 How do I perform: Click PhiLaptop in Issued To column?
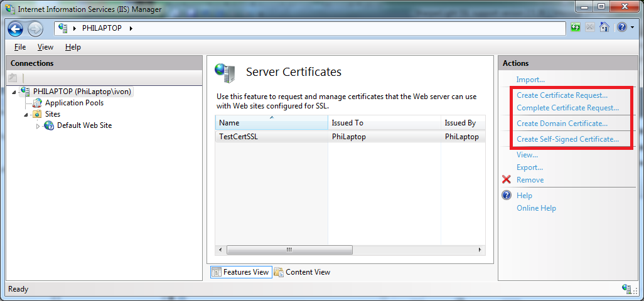[x=349, y=137]
